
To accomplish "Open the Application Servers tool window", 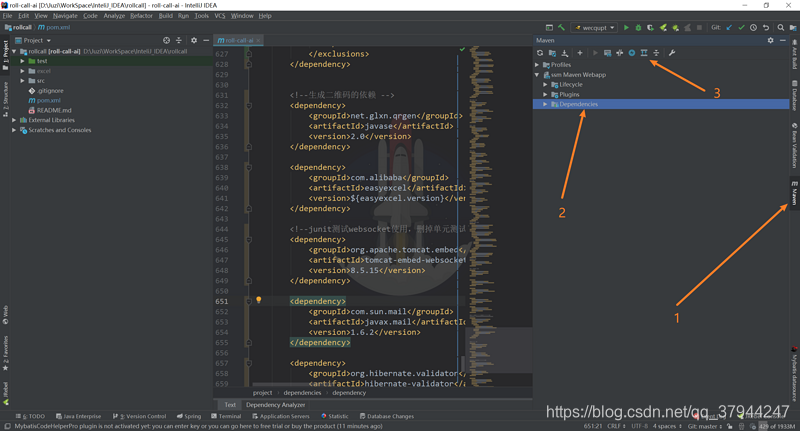I will click(281, 416).
